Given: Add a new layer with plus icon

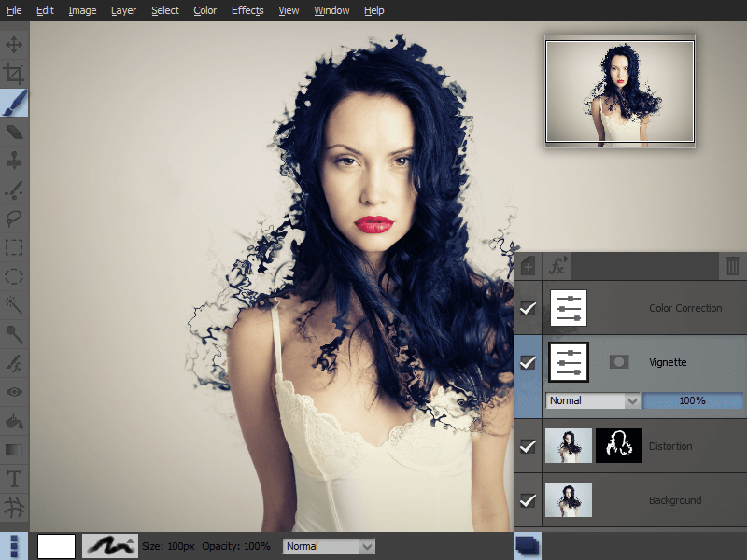Looking at the screenshot, I should (529, 267).
